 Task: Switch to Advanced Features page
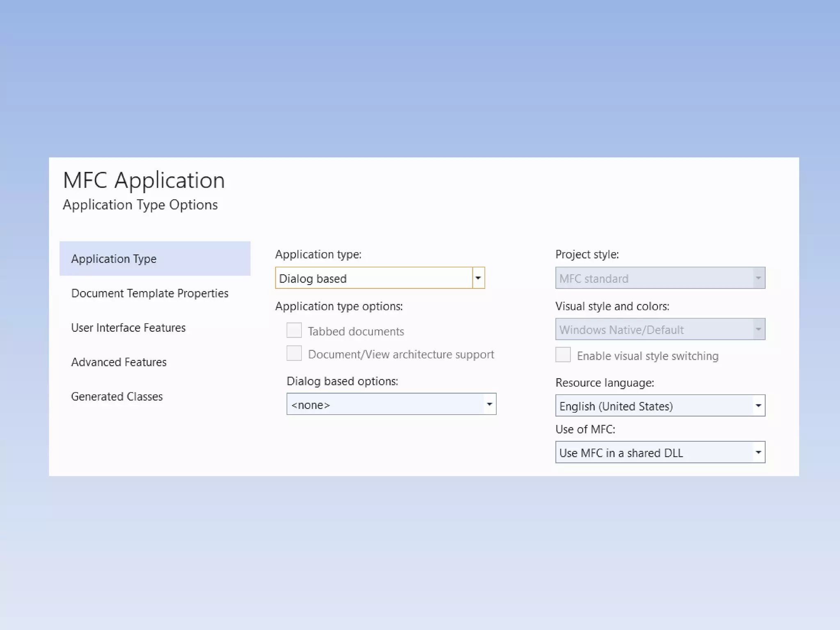click(x=119, y=362)
